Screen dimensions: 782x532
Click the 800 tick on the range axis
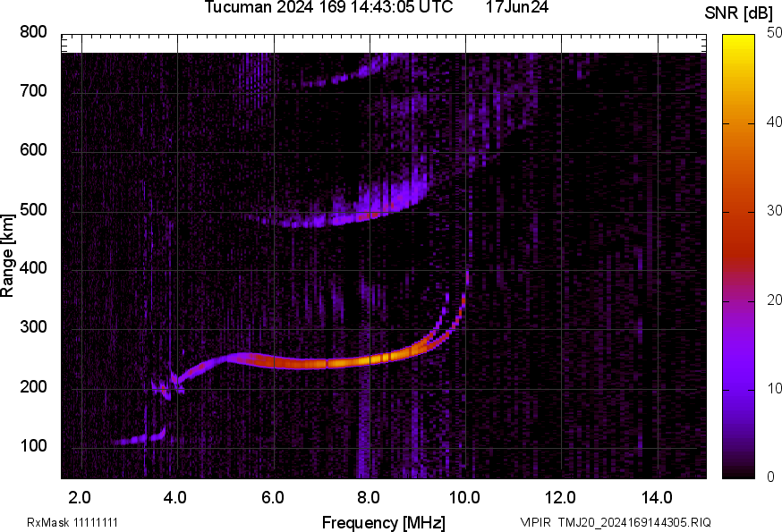(x=33, y=32)
